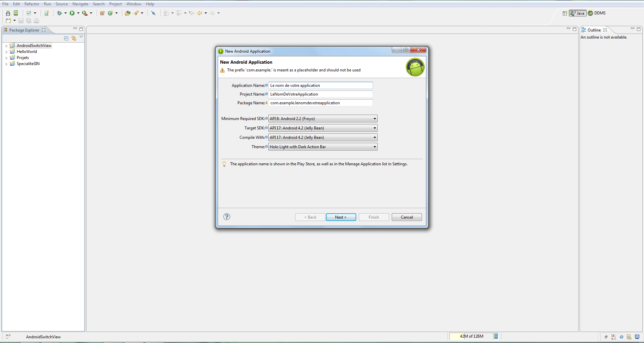Screen dimensions: 644x343
Task: Click the Search flashlight icon
Action: [x=136, y=13]
